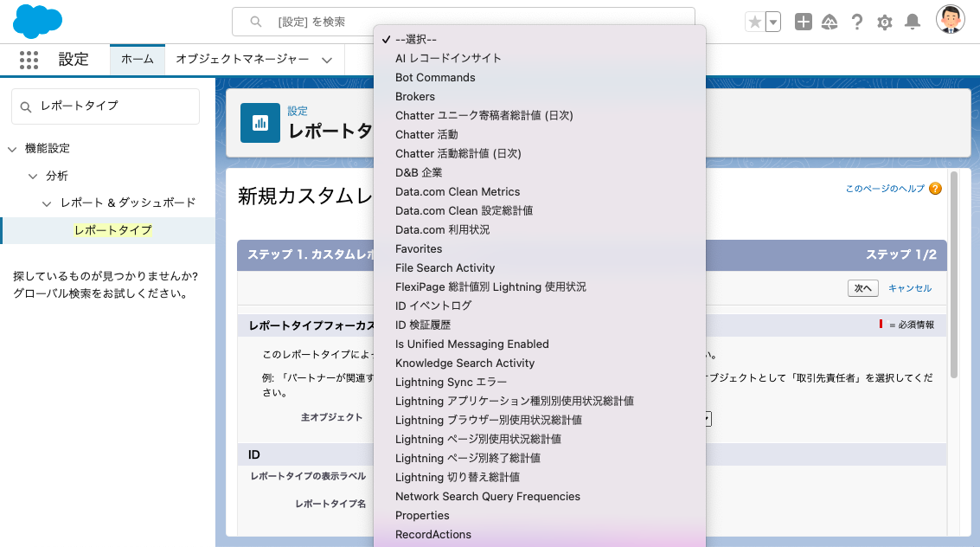Click the Quick Find field containing レポートタイプ
The image size is (980, 547).
(106, 106)
